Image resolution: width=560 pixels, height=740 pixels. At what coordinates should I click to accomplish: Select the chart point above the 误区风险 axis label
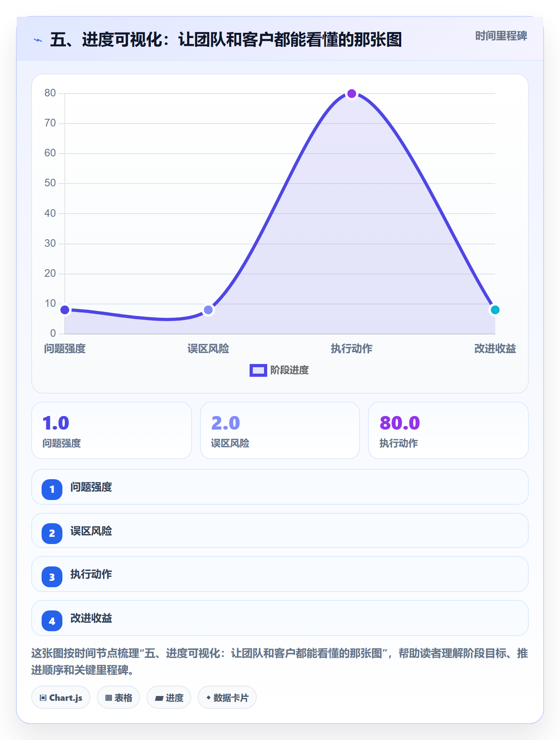208,310
